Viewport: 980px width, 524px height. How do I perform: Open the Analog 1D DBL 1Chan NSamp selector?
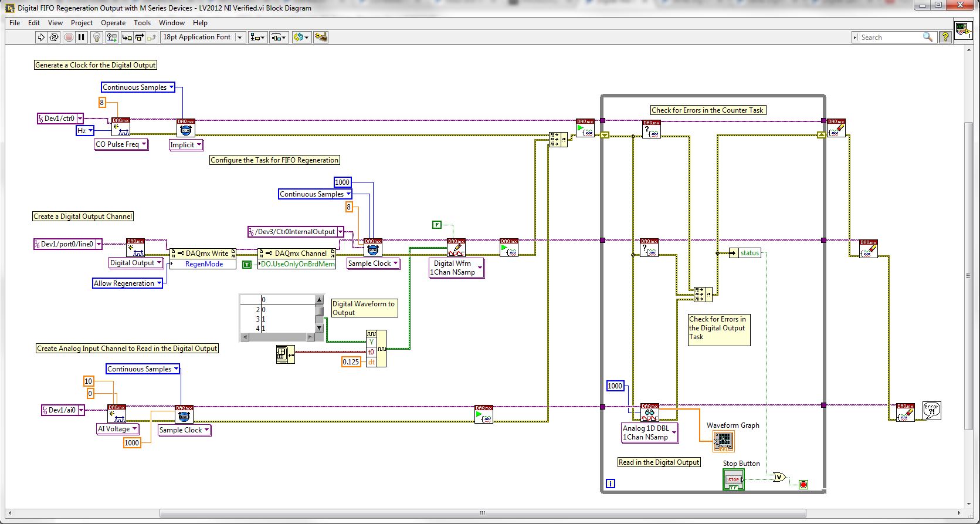click(x=650, y=432)
